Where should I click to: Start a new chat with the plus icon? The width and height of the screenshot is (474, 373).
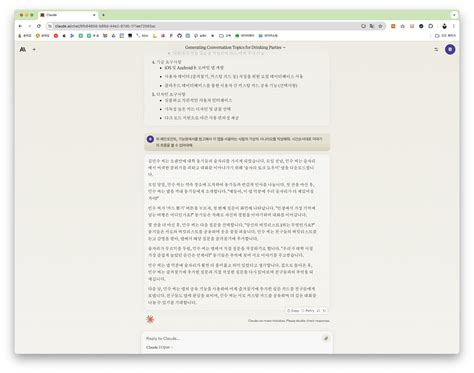pyautogui.click(x=34, y=49)
